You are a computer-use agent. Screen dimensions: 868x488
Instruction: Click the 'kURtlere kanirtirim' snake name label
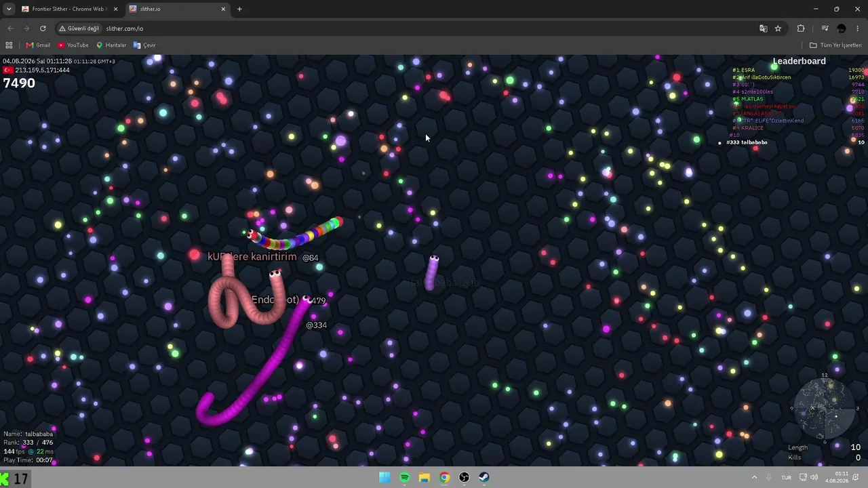click(x=252, y=257)
